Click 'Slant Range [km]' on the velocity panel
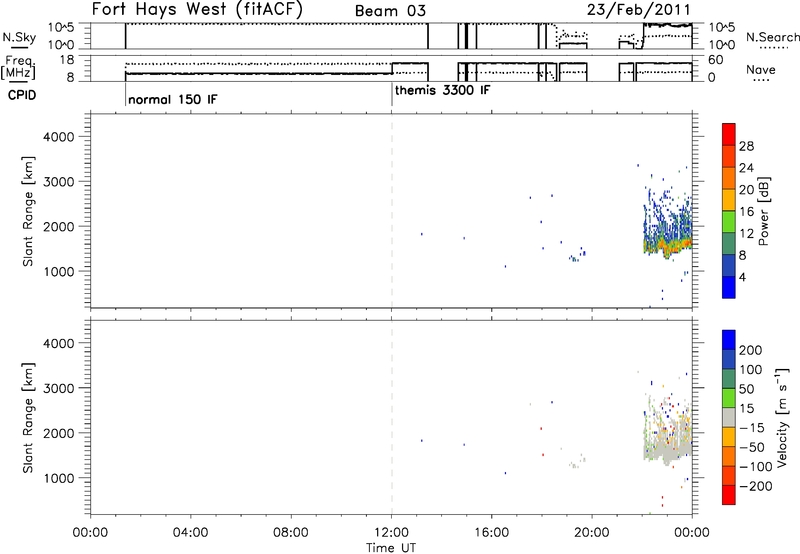 tap(28, 417)
